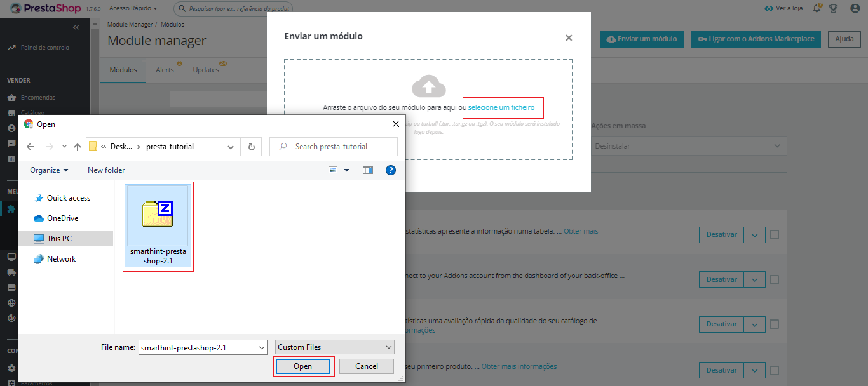Collapse the sidebar menu with the double chevron
Image resolution: width=868 pixels, height=386 pixels.
tap(76, 27)
